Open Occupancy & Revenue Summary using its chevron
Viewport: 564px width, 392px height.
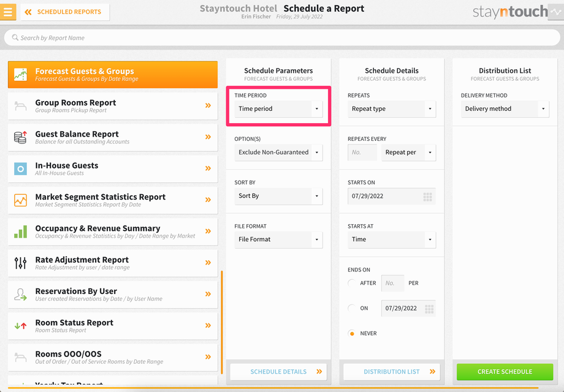click(208, 231)
